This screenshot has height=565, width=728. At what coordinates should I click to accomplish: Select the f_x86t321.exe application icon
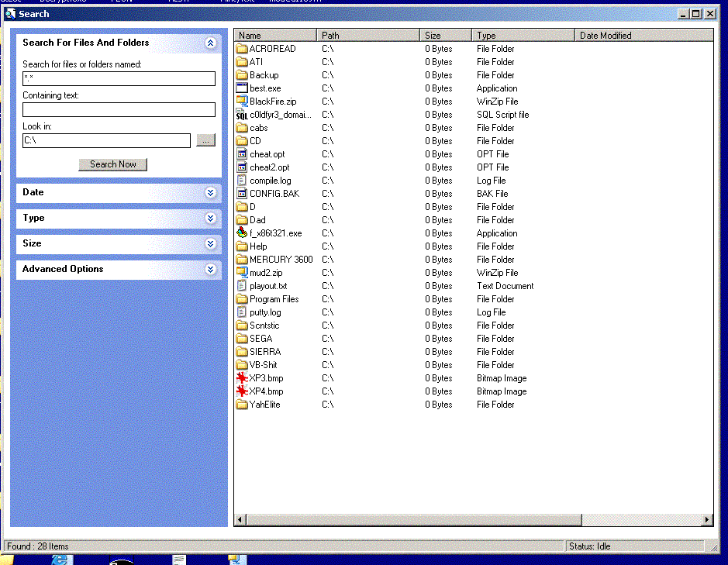pos(242,233)
